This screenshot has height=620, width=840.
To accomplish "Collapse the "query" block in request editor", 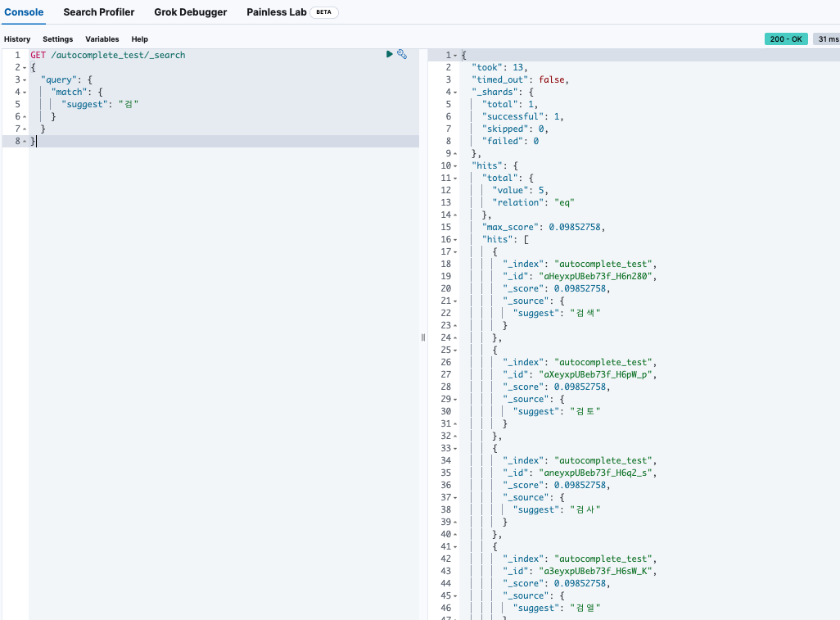I will (x=24, y=79).
